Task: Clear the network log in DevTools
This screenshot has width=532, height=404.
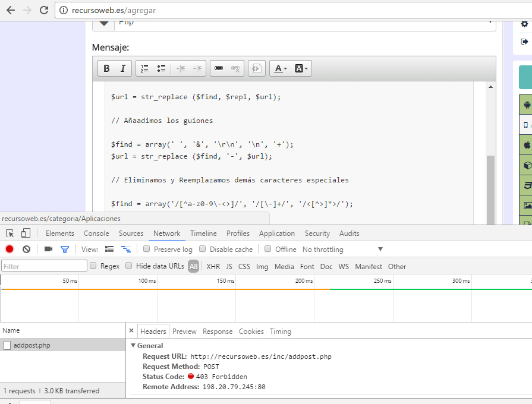Action: click(x=26, y=250)
